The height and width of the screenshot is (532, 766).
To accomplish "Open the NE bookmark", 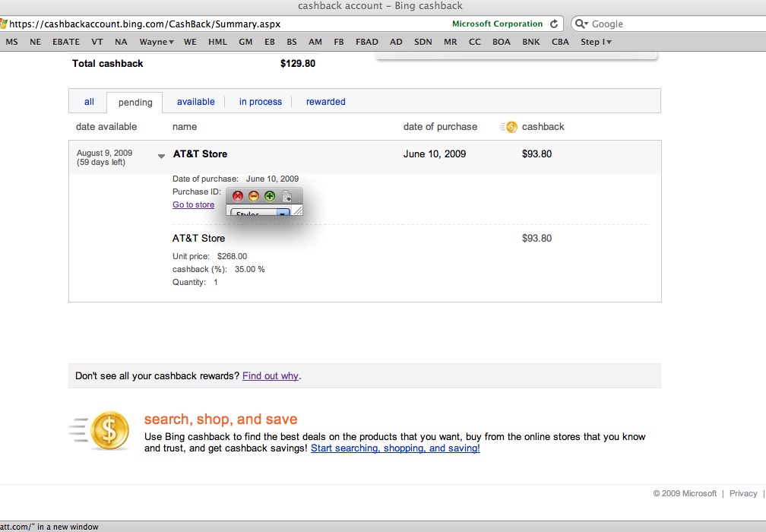I will (35, 42).
